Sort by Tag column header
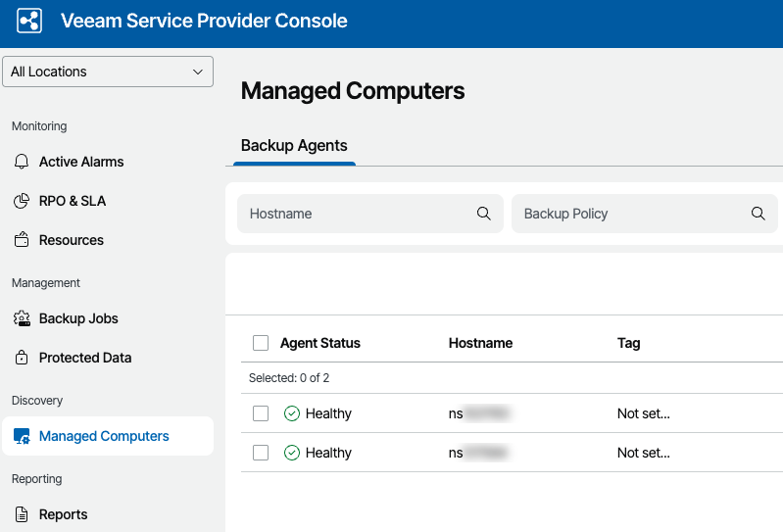The height and width of the screenshot is (532, 783). pyautogui.click(x=629, y=343)
